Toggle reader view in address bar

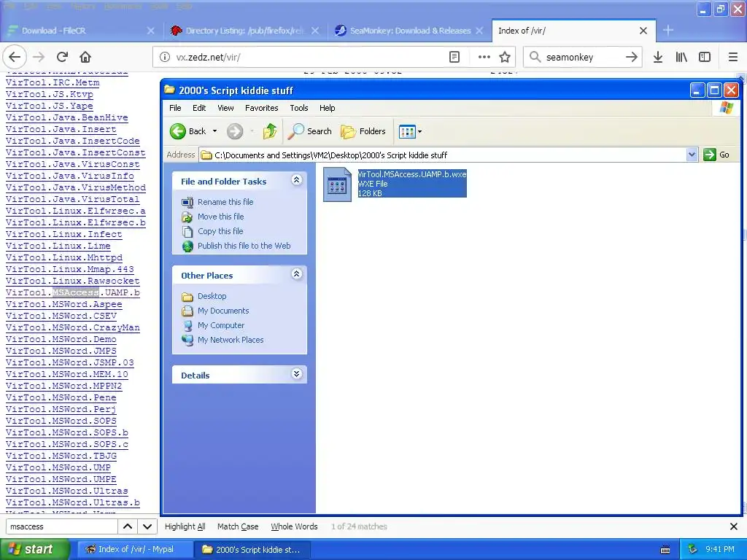[x=454, y=57]
